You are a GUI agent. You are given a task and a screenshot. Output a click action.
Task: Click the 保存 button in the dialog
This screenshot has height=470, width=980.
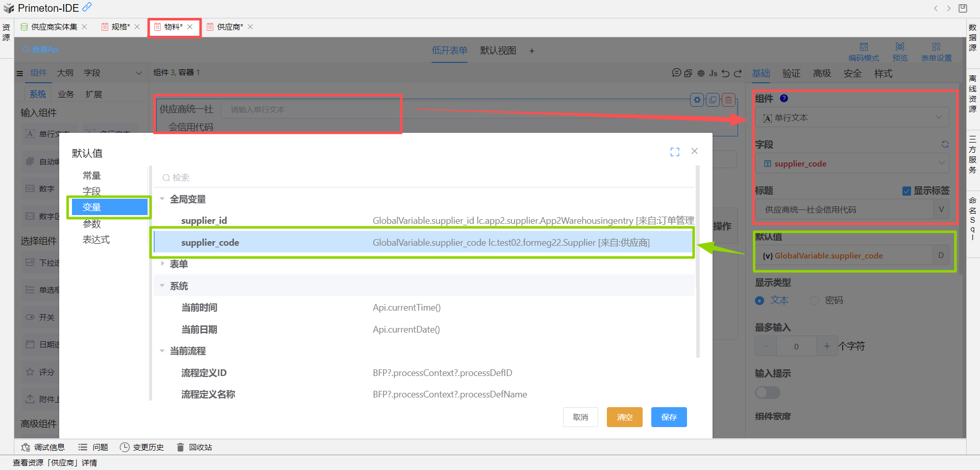[x=669, y=417]
